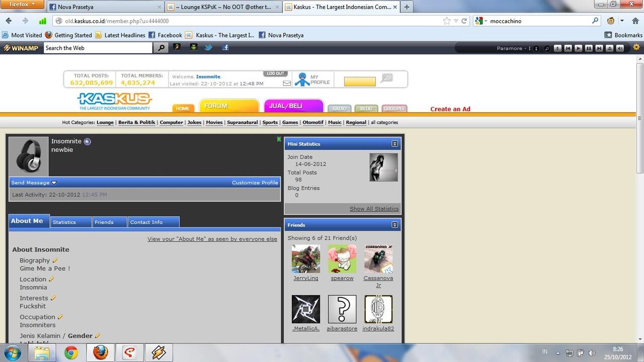Image resolution: width=644 pixels, height=362 pixels.
Task: Click MY PROFILE in Kaskus header
Action: click(x=312, y=79)
